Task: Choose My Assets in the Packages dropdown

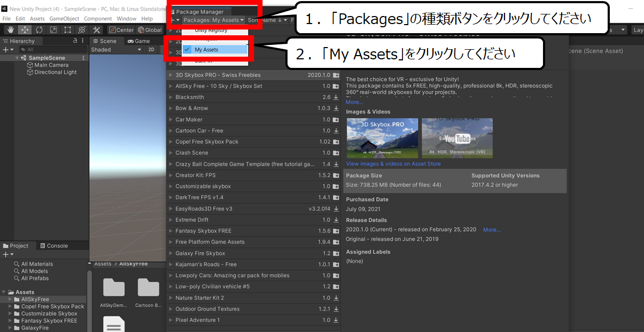Action: (x=215, y=50)
